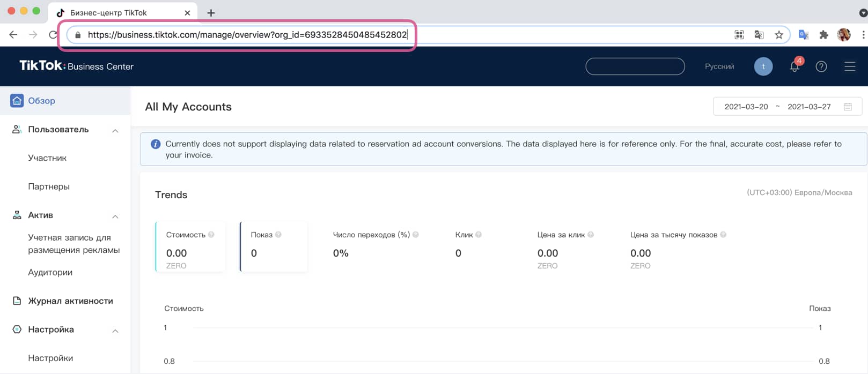This screenshot has width=868, height=374.
Task: Open the notifications bell icon
Action: point(795,66)
